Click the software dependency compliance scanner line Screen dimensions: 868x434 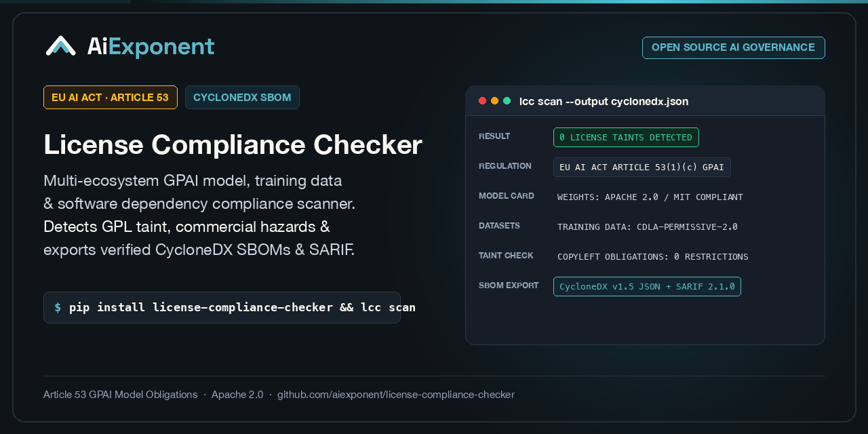[199, 203]
